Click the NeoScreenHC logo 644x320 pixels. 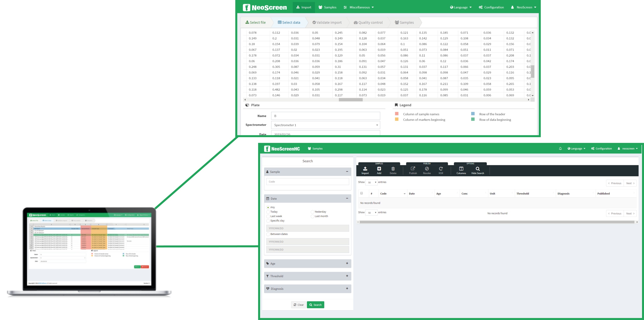click(x=282, y=149)
